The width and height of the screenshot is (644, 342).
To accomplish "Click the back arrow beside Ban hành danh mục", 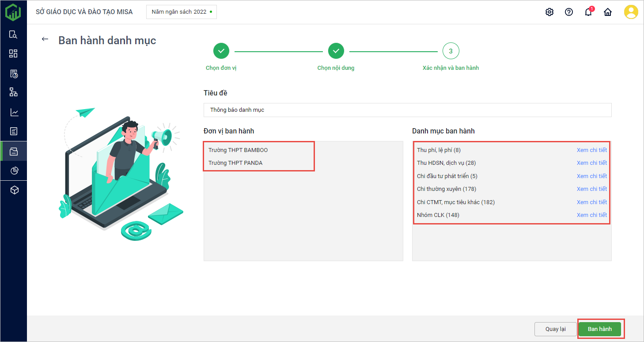I will tap(45, 39).
